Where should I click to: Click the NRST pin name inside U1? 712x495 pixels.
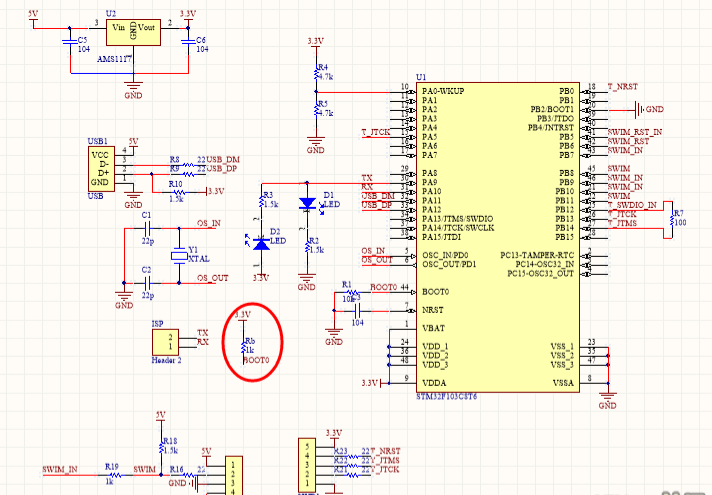pos(432,310)
